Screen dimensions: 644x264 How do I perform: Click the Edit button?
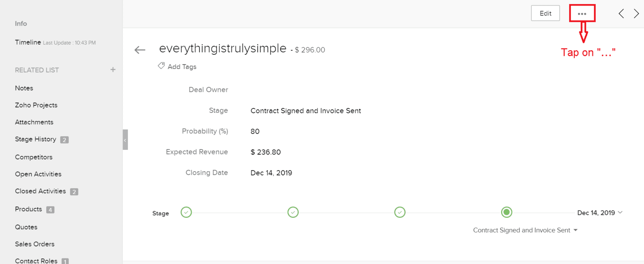pyautogui.click(x=545, y=13)
